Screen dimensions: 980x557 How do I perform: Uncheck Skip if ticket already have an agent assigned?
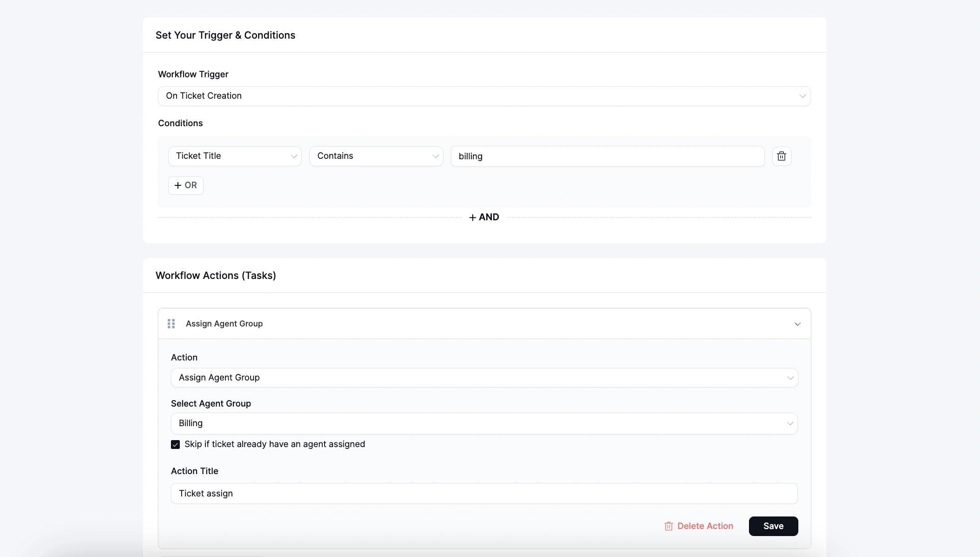175,444
